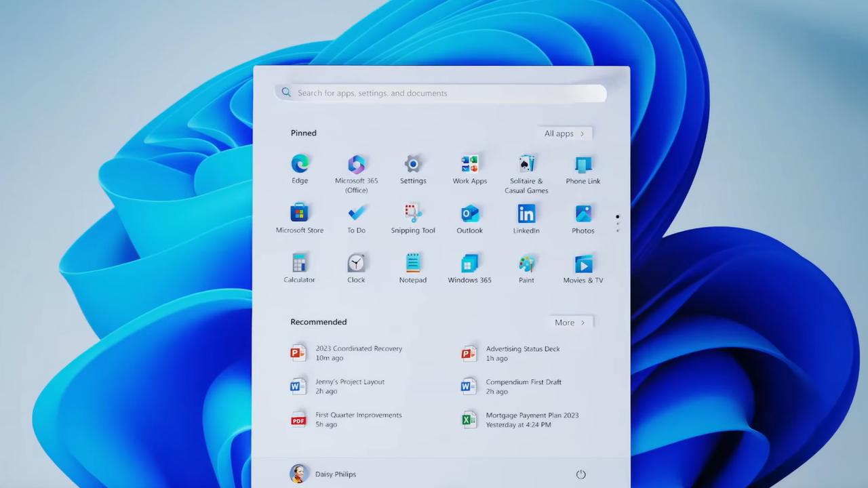Click the search magnifier icon
This screenshot has height=488, width=868.
[286, 93]
